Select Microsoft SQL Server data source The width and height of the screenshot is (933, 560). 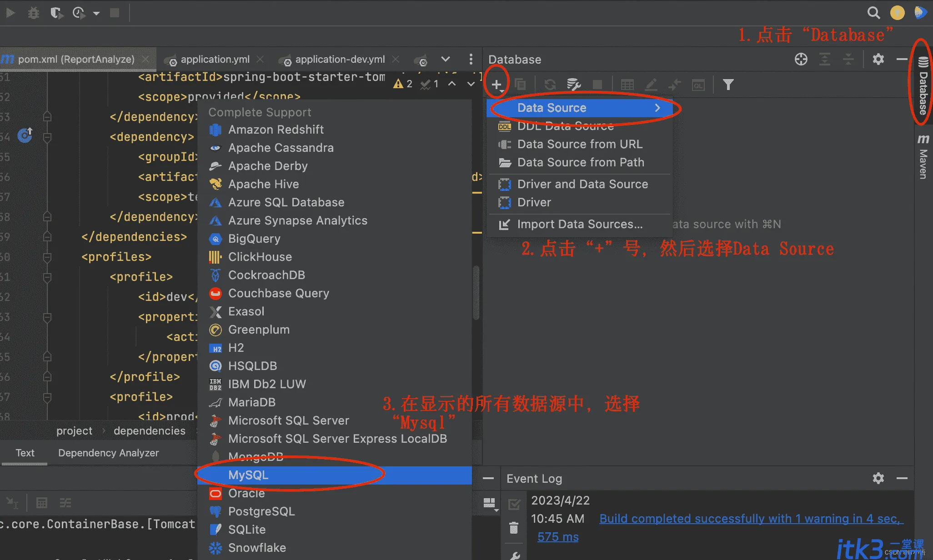[335, 420]
